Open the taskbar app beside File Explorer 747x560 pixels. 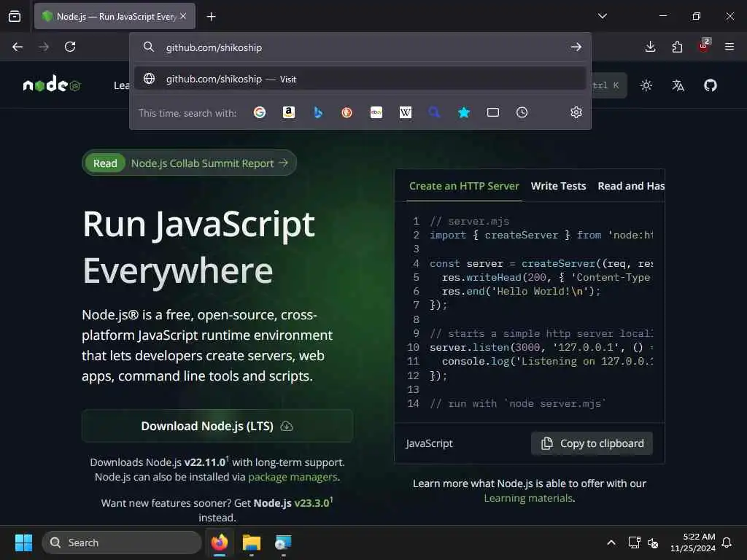(283, 542)
